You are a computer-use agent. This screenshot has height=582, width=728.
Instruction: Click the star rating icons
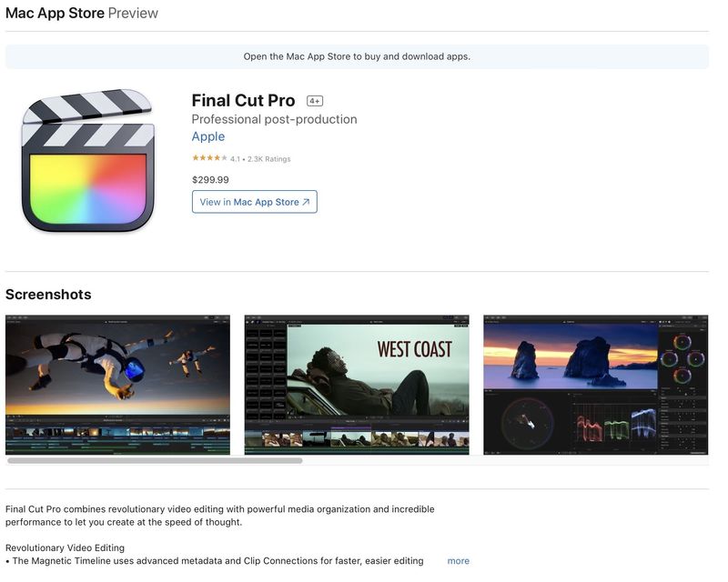210,158
